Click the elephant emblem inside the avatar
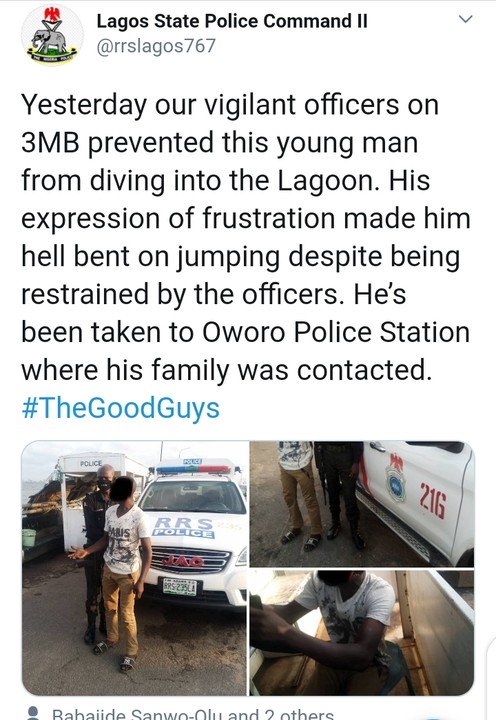This screenshot has width=496, height=720. click(49, 40)
